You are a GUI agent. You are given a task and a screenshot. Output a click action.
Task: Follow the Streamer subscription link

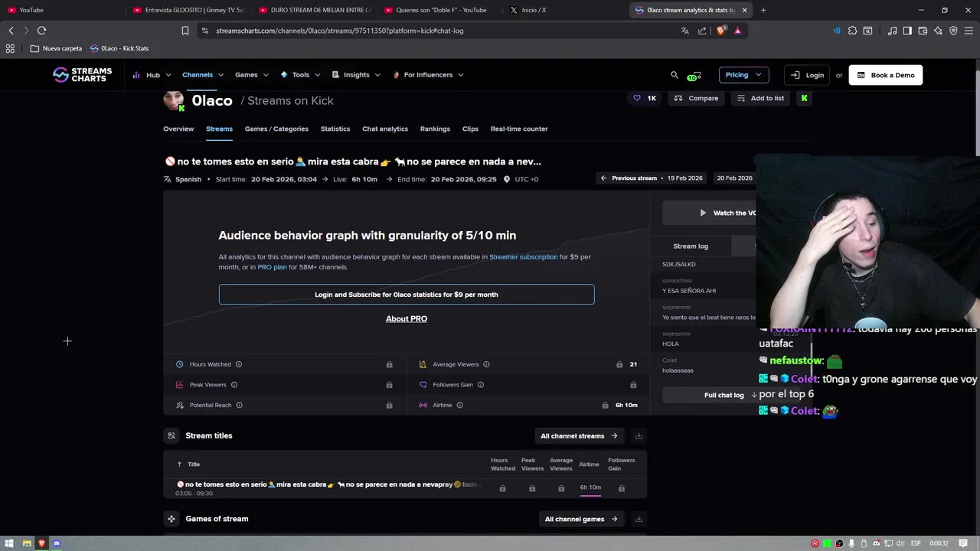coord(524,257)
